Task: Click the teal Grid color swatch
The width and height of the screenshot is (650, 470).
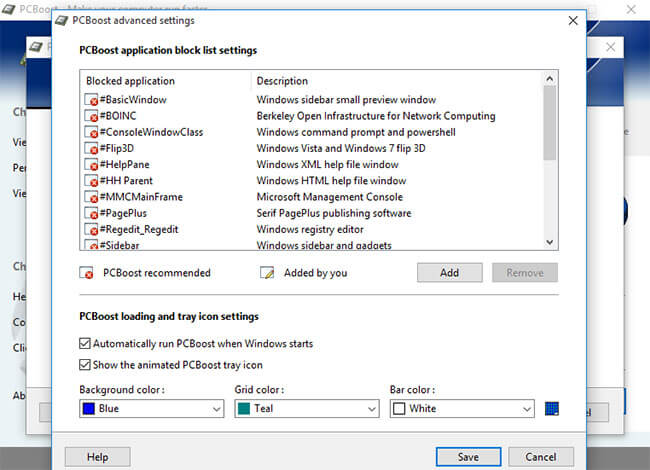Action: pyautogui.click(x=244, y=409)
